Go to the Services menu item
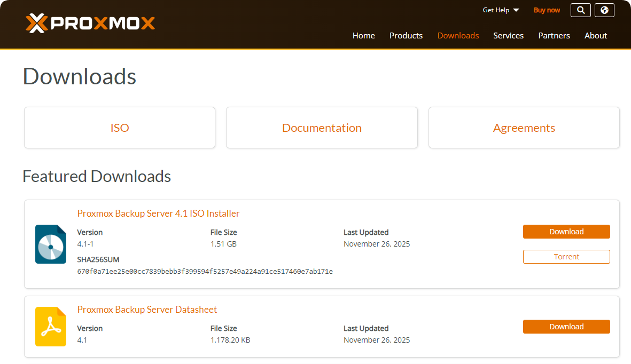 click(x=508, y=36)
